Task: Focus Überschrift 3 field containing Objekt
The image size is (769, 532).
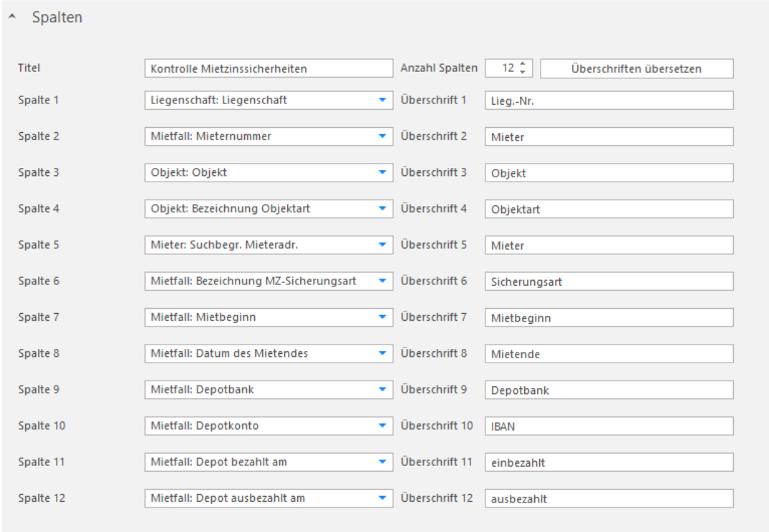Action: point(609,173)
